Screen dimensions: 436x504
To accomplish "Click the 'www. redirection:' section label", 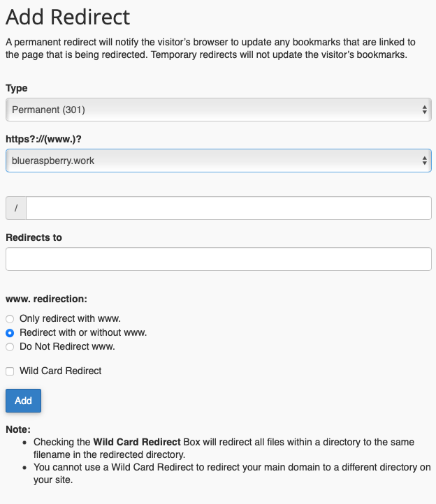I will point(46,299).
